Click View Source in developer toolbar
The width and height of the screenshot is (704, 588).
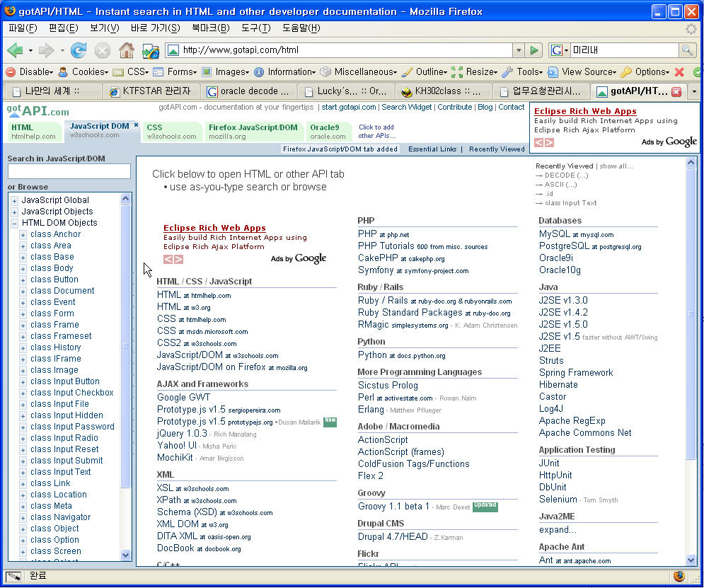(x=582, y=71)
